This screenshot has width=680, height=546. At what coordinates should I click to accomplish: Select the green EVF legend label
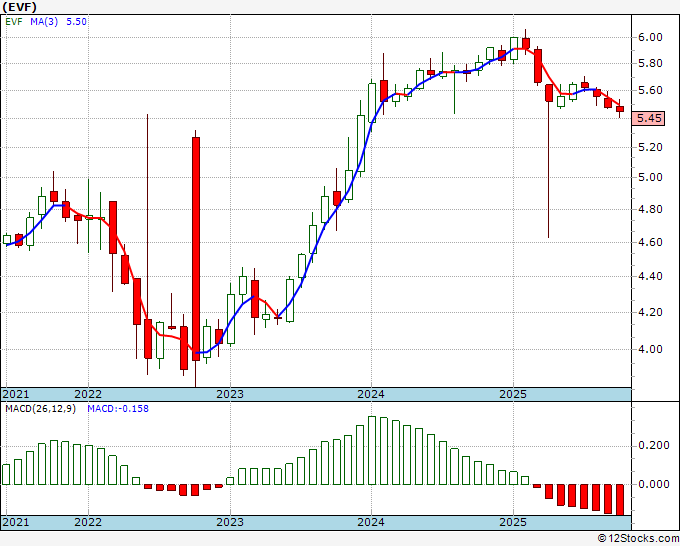(x=13, y=21)
